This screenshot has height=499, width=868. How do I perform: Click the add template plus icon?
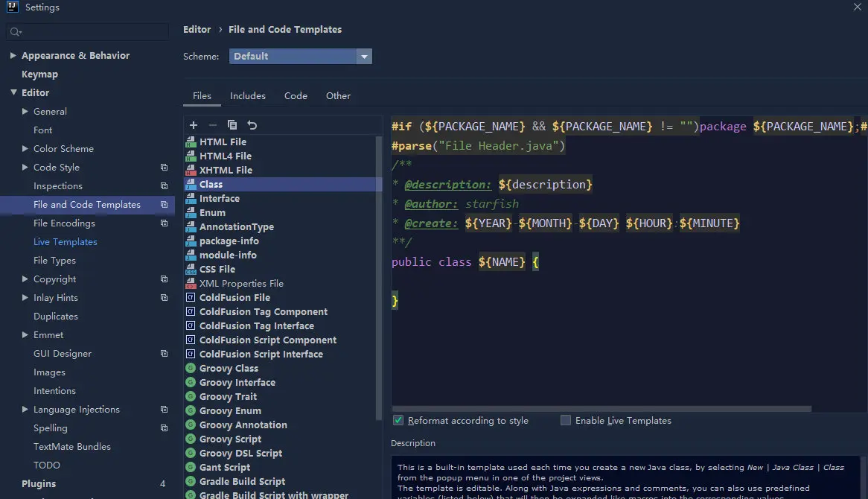tap(194, 125)
